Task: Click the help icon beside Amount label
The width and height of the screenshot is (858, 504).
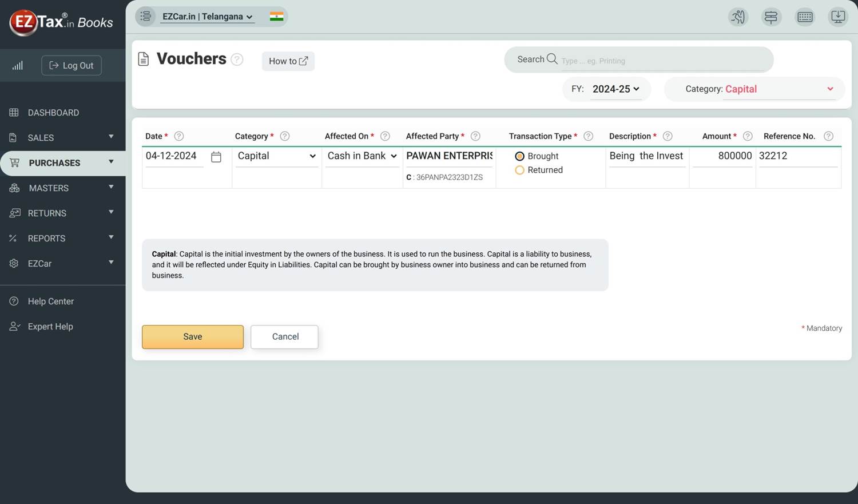Action: 747,136
